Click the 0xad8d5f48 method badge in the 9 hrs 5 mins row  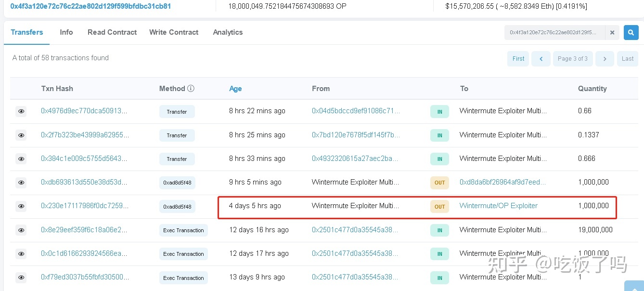coord(177,183)
